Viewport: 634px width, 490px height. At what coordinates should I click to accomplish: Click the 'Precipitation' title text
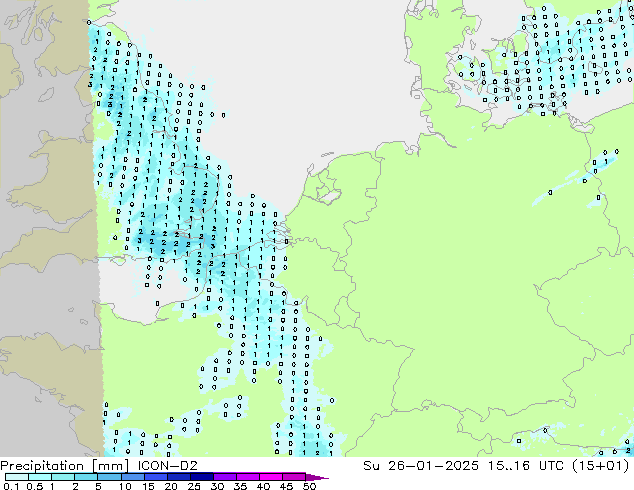coord(42,466)
